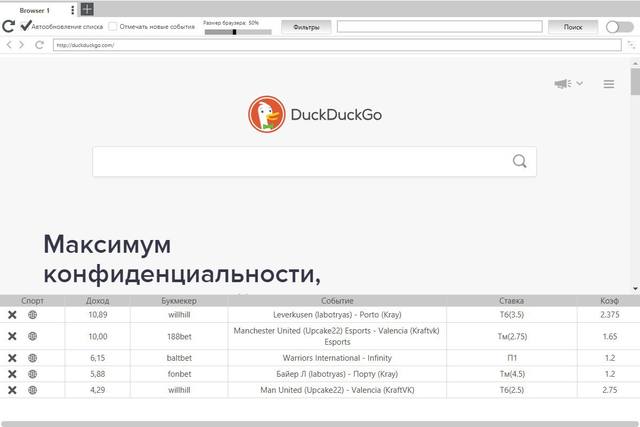The width and height of the screenshot is (640, 427).
Task: Reload the DuckDuckGo page
Action: click(x=39, y=45)
